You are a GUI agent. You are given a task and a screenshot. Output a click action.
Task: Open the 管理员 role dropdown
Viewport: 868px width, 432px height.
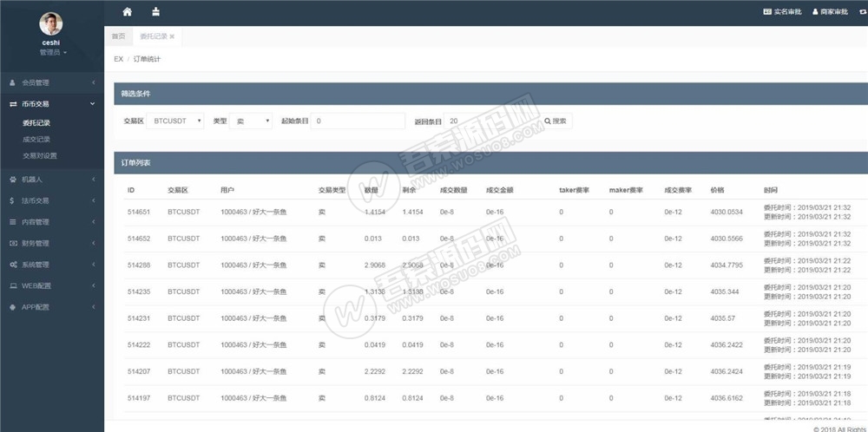(53, 53)
